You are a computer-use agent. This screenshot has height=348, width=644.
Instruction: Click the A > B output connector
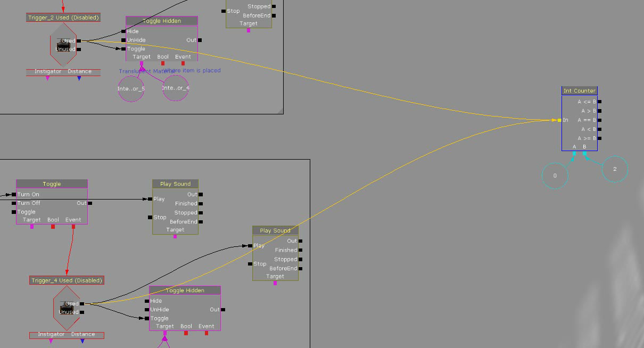tap(600, 111)
